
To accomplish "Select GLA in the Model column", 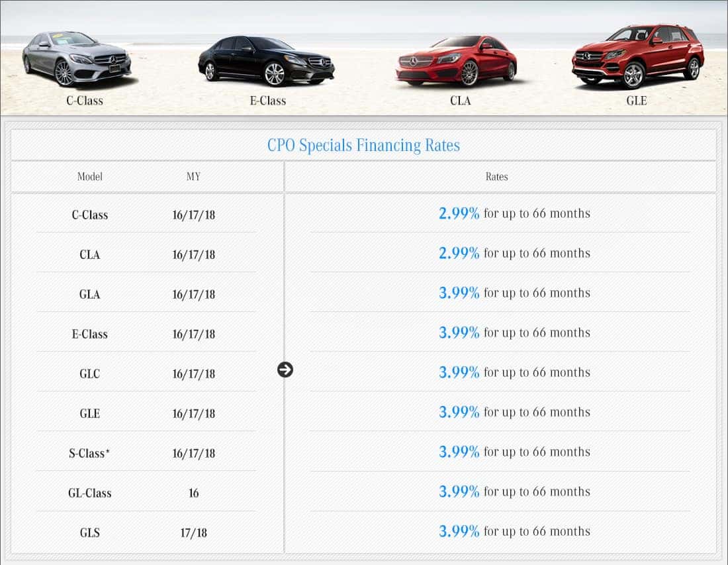I will coord(89,294).
